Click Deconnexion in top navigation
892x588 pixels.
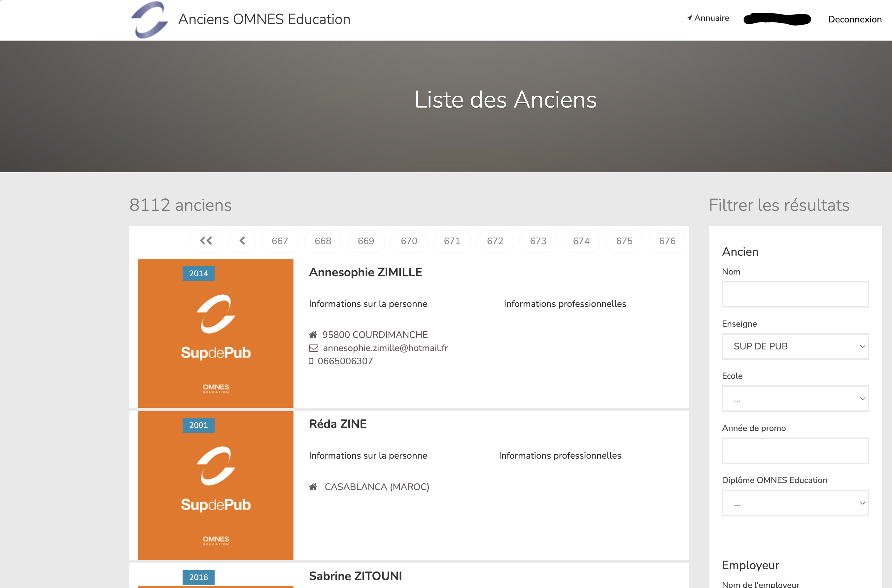(x=854, y=19)
